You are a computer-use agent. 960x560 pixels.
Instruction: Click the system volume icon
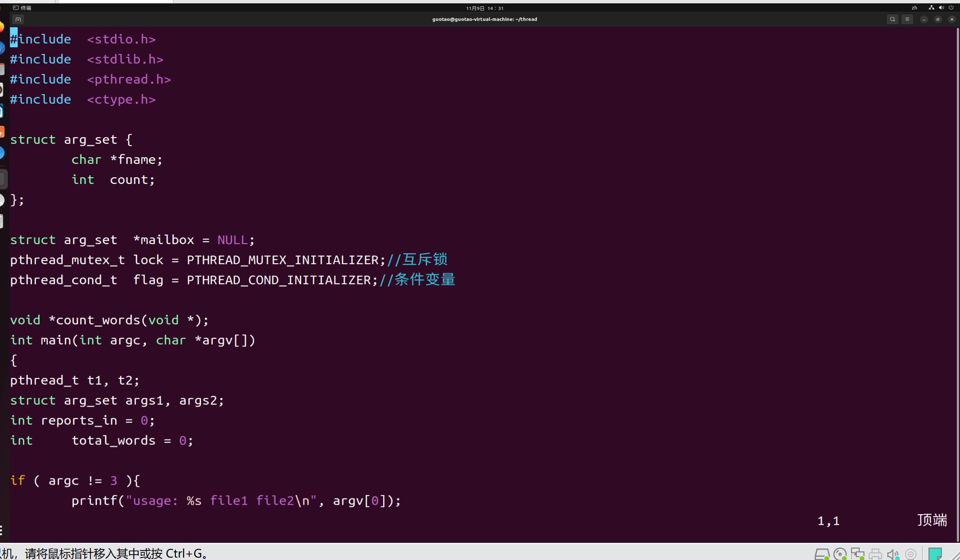[x=941, y=8]
